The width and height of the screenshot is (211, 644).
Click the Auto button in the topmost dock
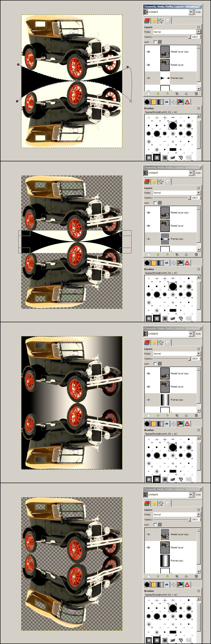[198, 12]
